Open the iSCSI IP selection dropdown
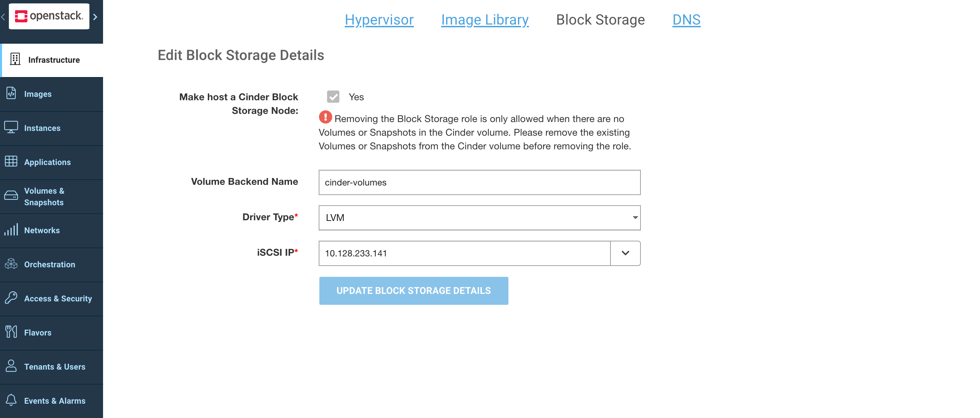Screen dimensions: 980x418 pyautogui.click(x=625, y=253)
